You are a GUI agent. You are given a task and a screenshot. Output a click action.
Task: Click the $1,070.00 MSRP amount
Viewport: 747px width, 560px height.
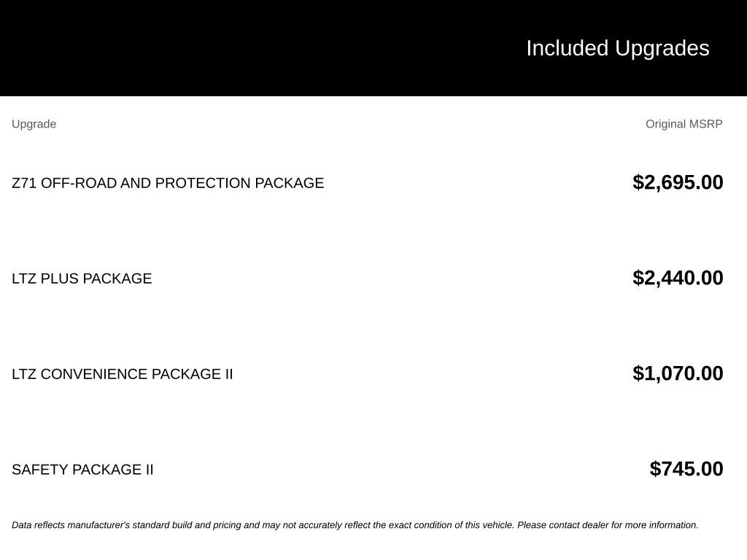click(678, 373)
